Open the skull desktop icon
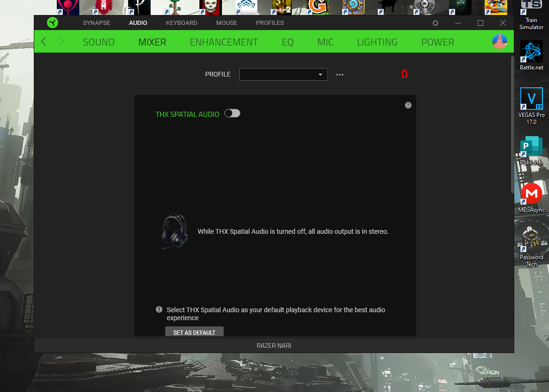Viewport: 549px width, 392px height. (210, 7)
